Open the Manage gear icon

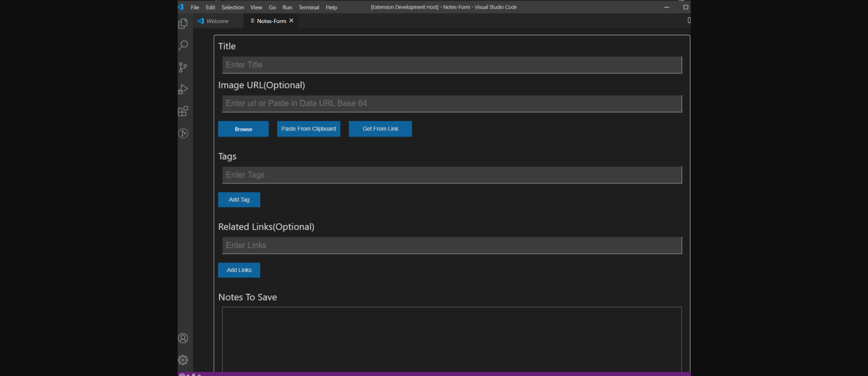(x=183, y=360)
